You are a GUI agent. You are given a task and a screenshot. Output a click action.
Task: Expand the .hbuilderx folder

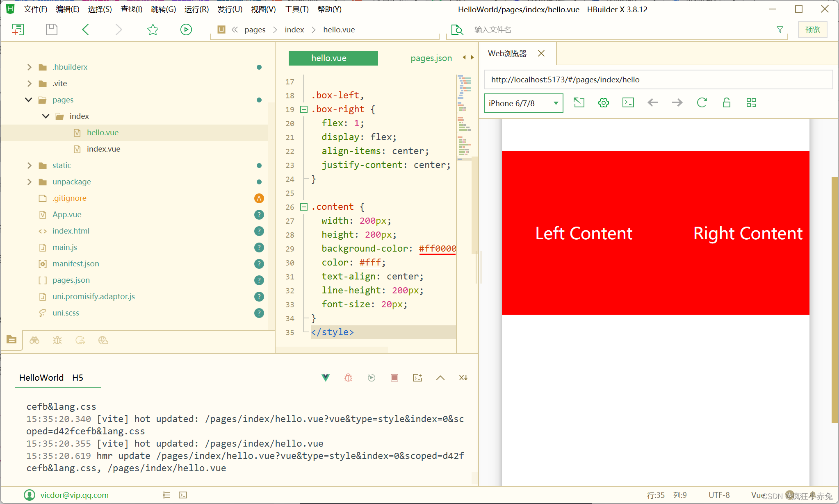[30, 67]
